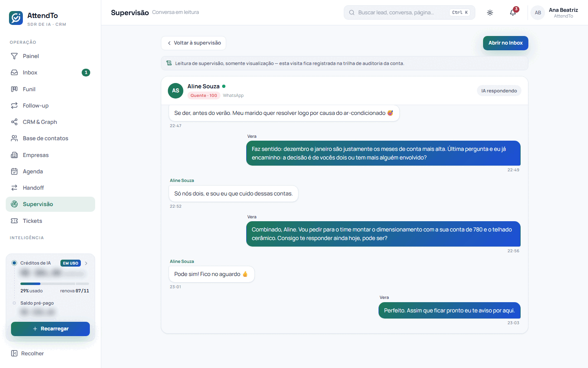Click the IA respondendo status badge
The image size is (588, 368).
[x=499, y=91]
